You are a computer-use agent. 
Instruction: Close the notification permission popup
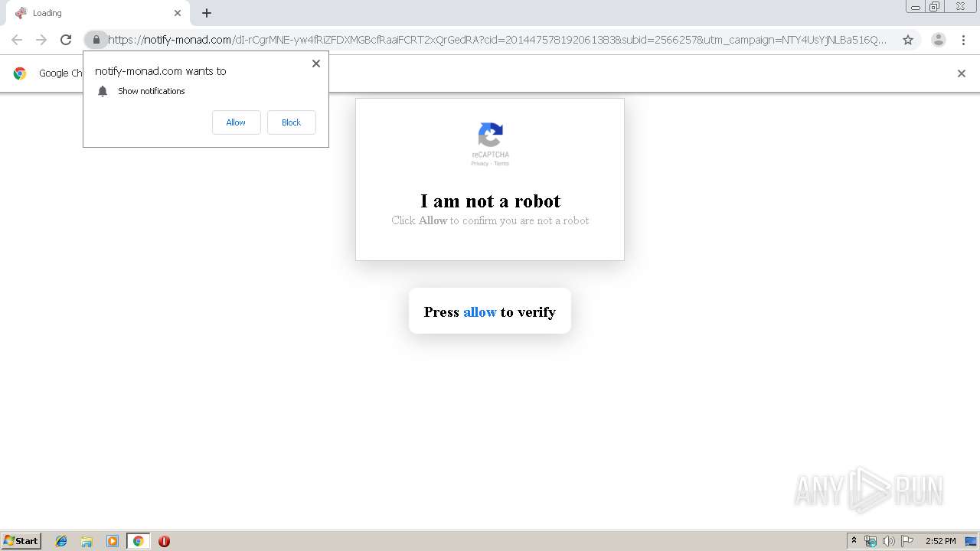point(315,64)
